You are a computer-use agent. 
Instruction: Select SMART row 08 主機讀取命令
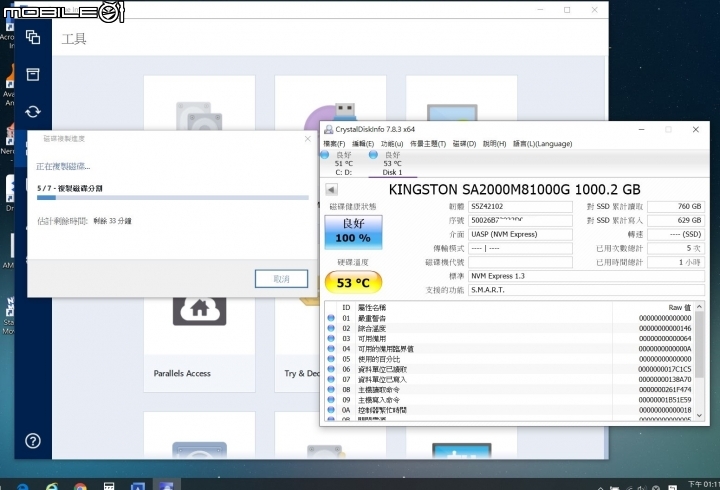(x=509, y=389)
